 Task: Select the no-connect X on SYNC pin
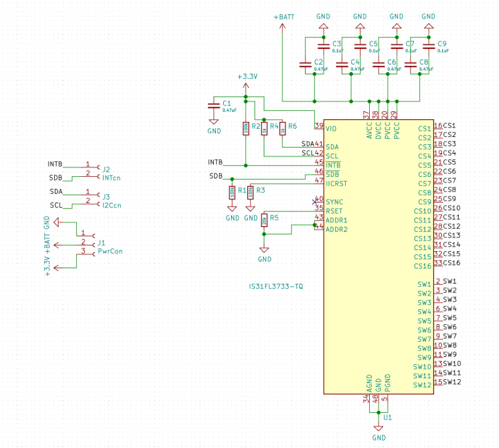(x=314, y=201)
